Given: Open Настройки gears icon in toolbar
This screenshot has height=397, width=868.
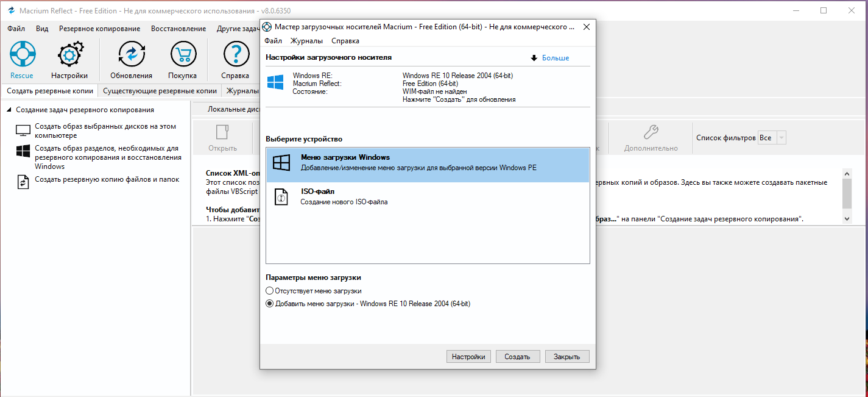Looking at the screenshot, I should (x=69, y=55).
